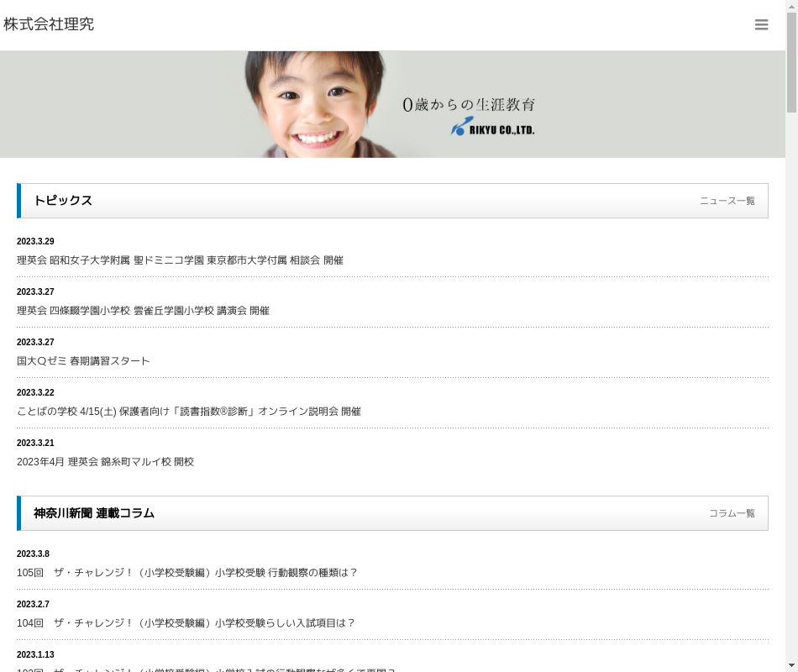Click the date 2023.3.8
798x672 pixels.
click(33, 554)
